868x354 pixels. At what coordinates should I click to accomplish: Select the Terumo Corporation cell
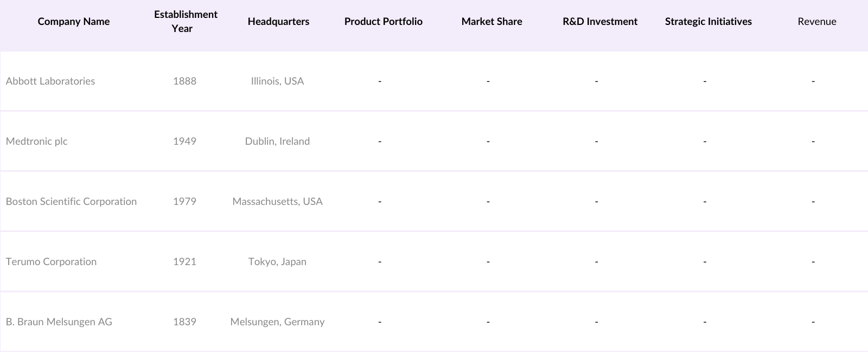tap(51, 262)
